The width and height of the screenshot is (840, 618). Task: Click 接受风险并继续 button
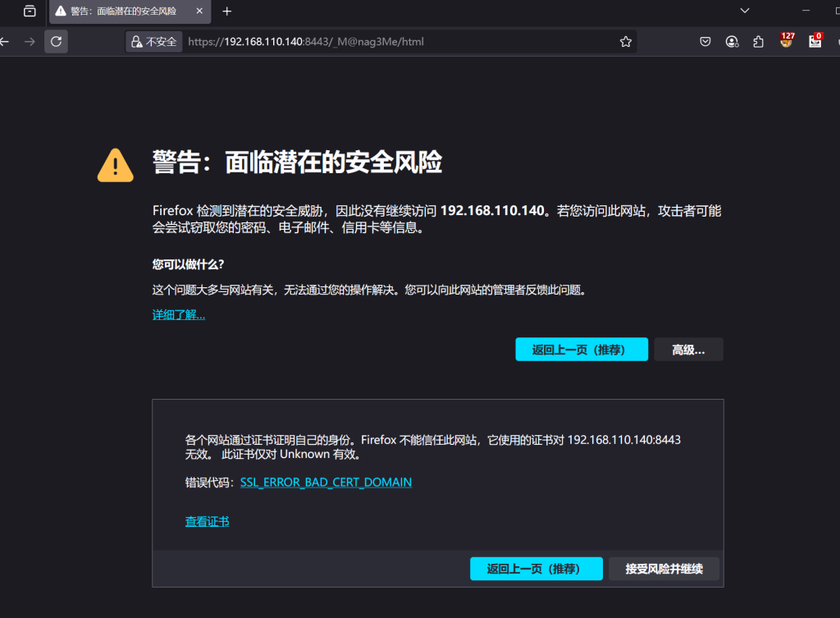click(664, 569)
